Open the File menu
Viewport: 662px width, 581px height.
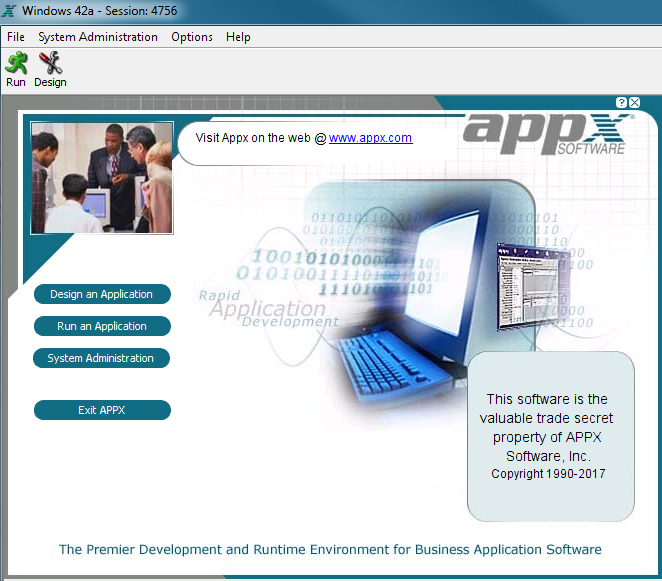coord(16,37)
